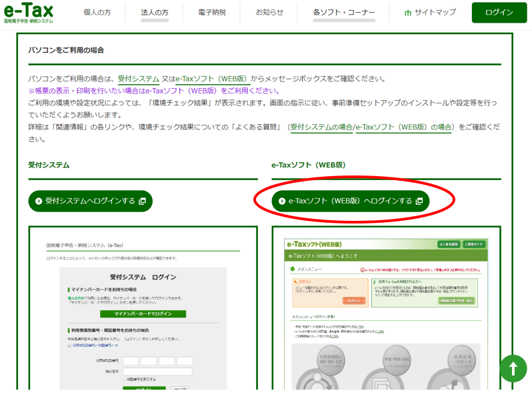This screenshot has width=532, height=399.
Task: Open the サイトマップ link
Action: pyautogui.click(x=430, y=12)
